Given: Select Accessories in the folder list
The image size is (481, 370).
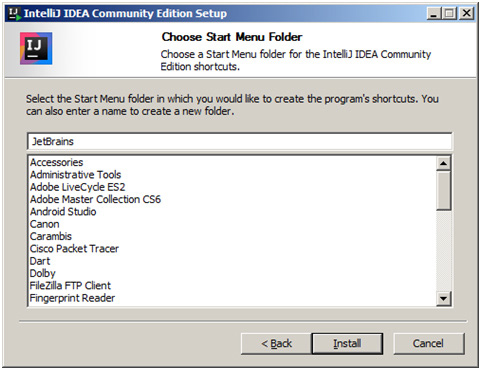Looking at the screenshot, I should point(57,162).
